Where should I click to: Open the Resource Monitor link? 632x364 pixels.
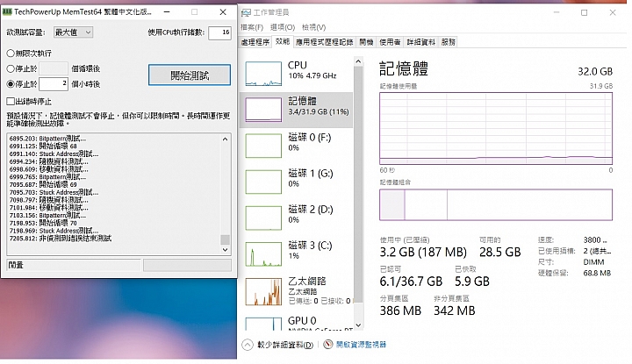tap(361, 345)
